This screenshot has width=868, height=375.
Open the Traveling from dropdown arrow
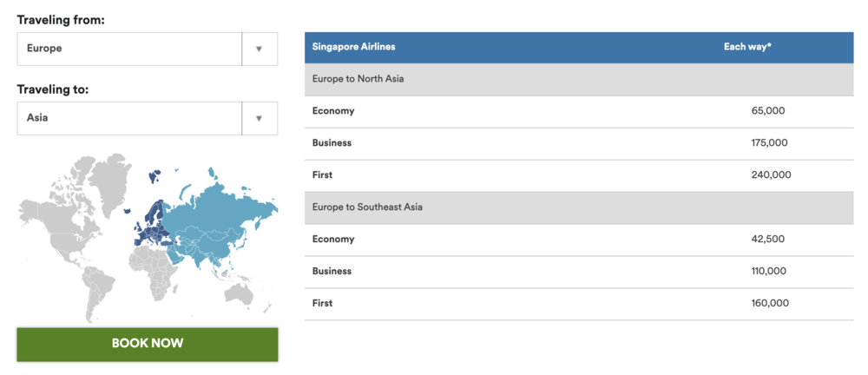[x=259, y=49]
